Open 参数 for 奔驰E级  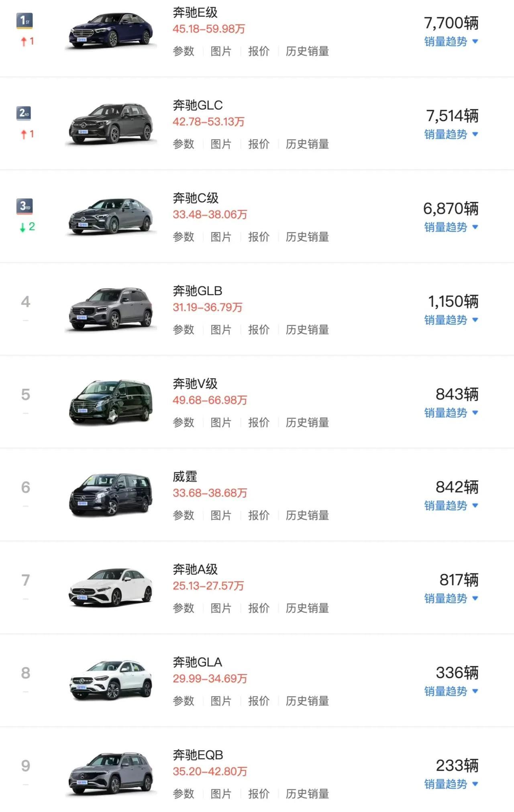(x=184, y=51)
